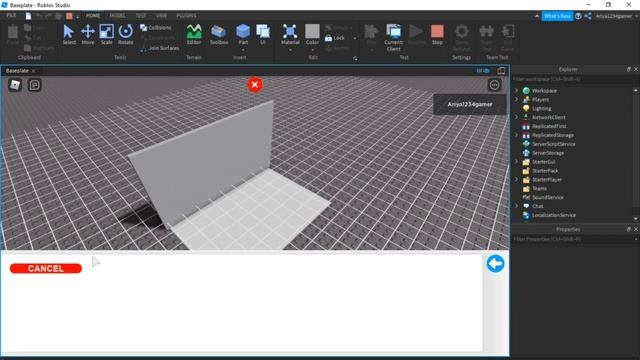Toggle Join Surfaces option
640x360 pixels.
tap(160, 48)
